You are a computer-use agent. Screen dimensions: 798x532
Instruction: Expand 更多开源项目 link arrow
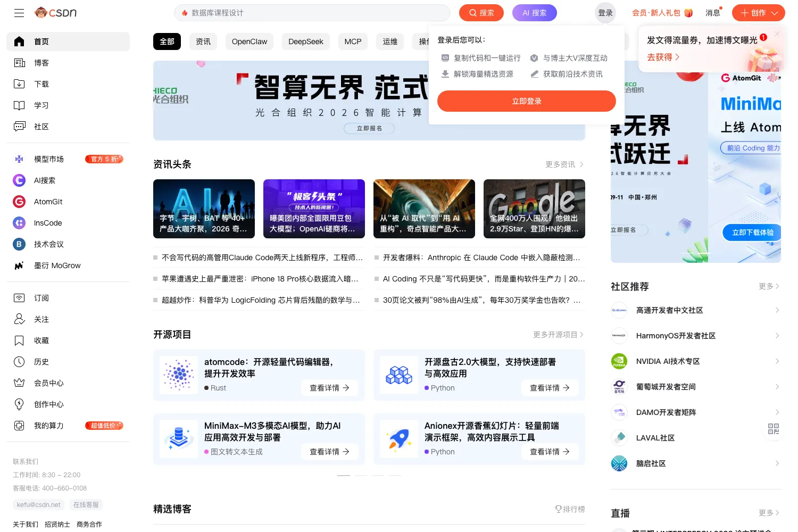[581, 335]
